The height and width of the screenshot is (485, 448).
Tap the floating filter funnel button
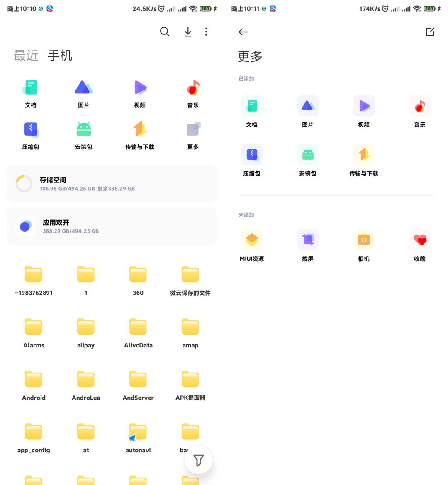click(x=198, y=460)
